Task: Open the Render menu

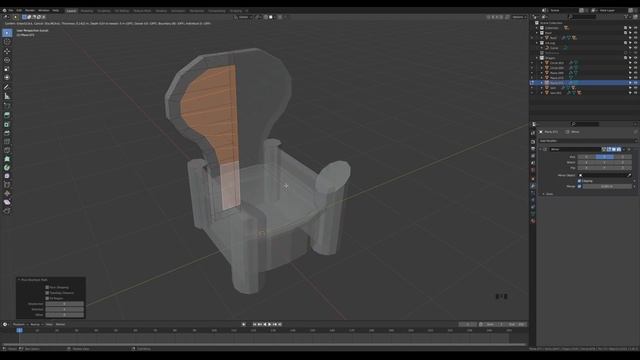Action: [x=30, y=11]
